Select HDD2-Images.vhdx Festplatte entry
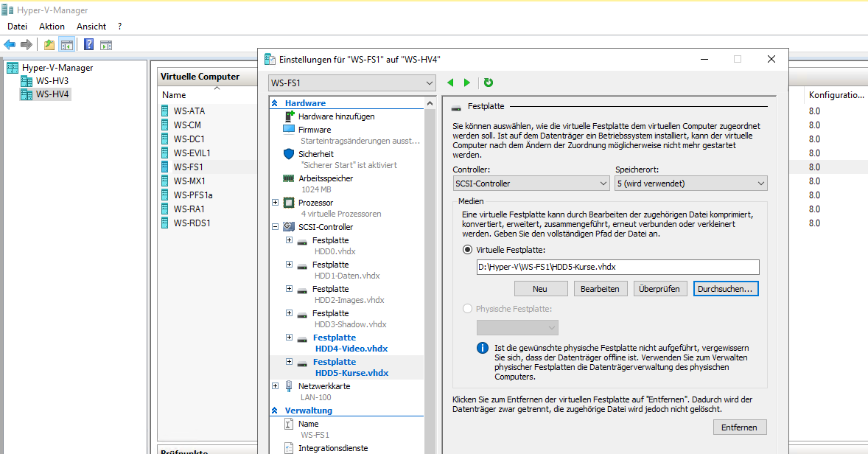Screen dimensions: 868x454 349,295
